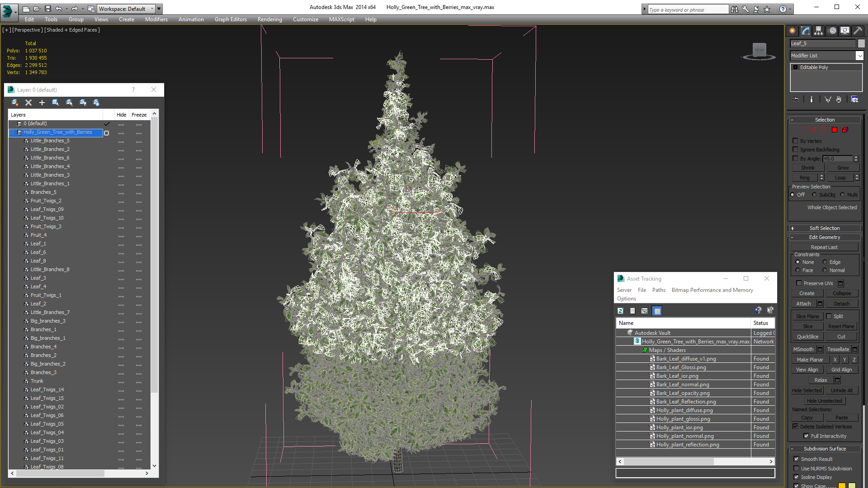Create new layer icon in Layer dialog
The width and height of the screenshot is (868, 488).
point(15,103)
